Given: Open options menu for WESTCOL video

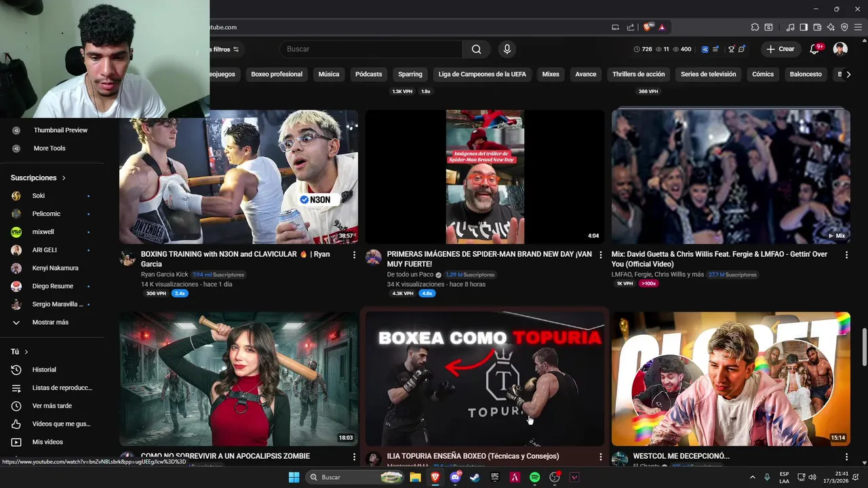Looking at the screenshot, I should (846, 457).
